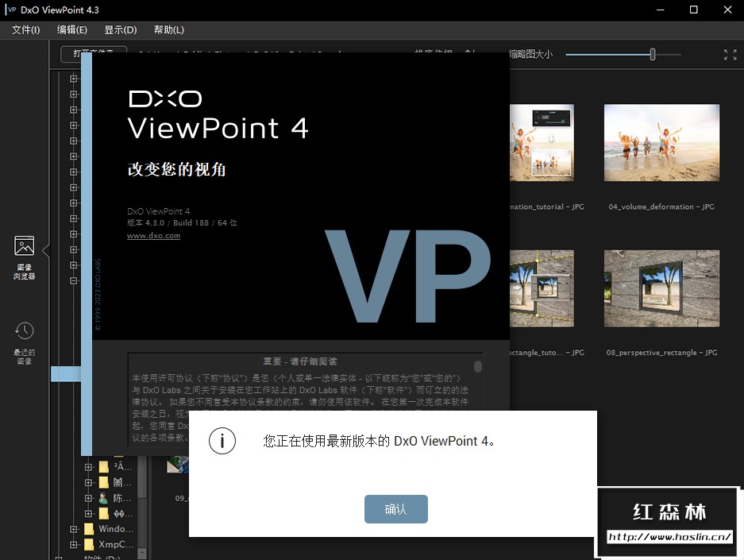
Task: Select the 08_perspective_rectangle JPG thumbnail
Action: (x=661, y=288)
